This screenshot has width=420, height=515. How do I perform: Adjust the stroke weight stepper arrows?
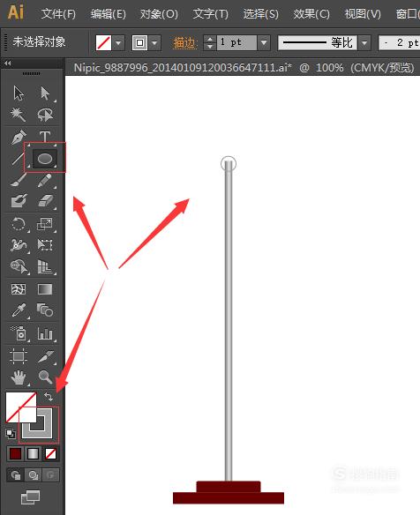[210, 42]
